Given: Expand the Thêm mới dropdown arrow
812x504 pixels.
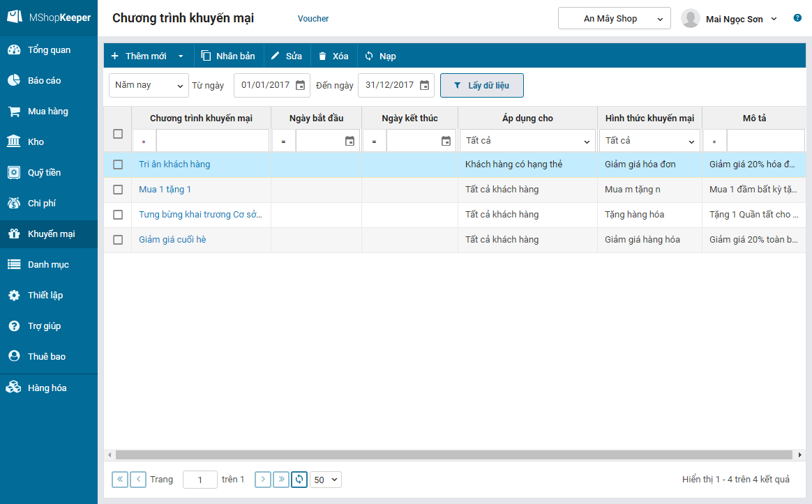Looking at the screenshot, I should (181, 56).
